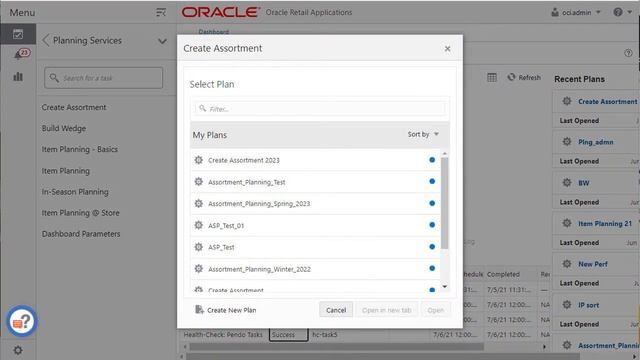The image size is (640, 360).
Task: Select plan ASP_Test
Action: tap(315, 247)
